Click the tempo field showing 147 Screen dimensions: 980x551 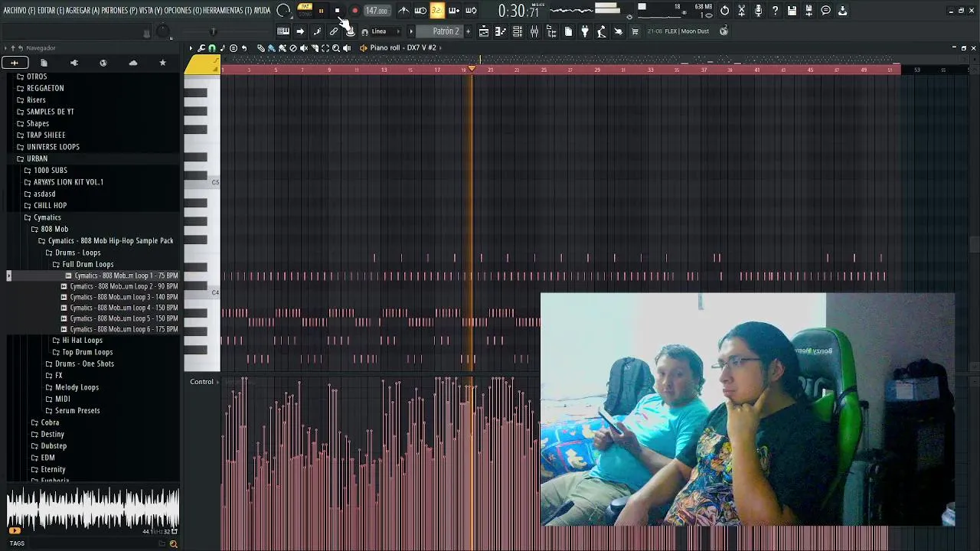pyautogui.click(x=376, y=11)
